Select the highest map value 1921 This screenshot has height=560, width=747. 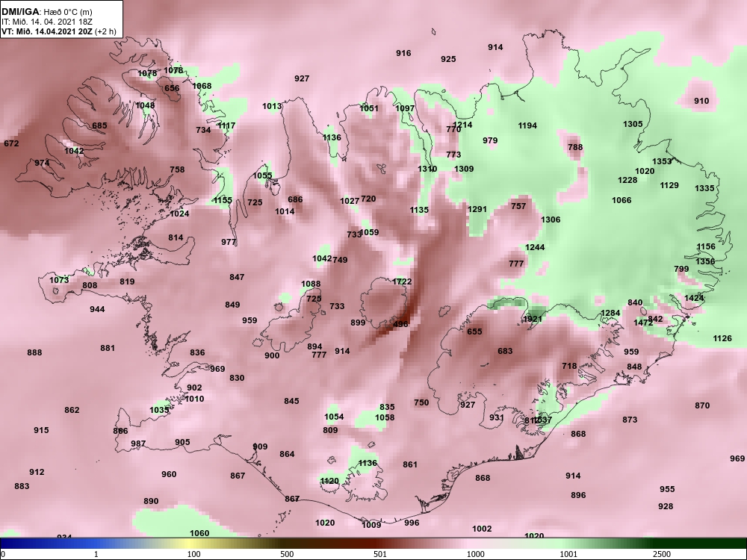tap(533, 319)
